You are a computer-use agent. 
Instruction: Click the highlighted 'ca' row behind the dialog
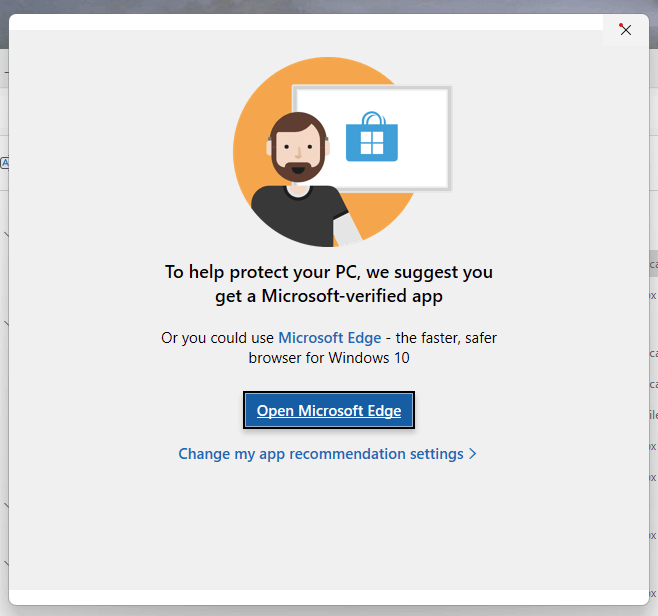pos(653,264)
